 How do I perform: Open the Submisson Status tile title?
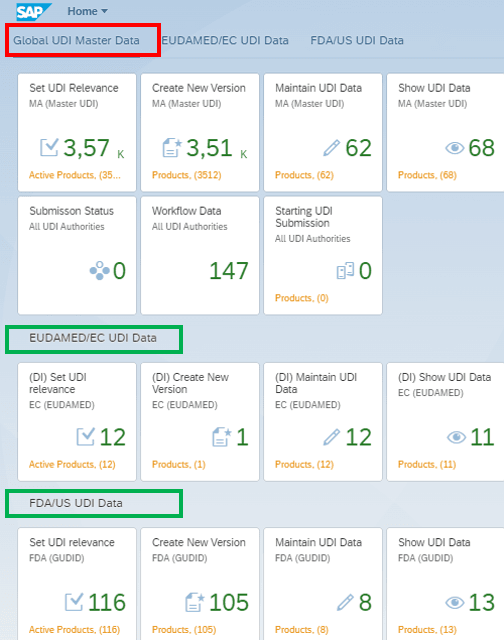[x=71, y=211]
